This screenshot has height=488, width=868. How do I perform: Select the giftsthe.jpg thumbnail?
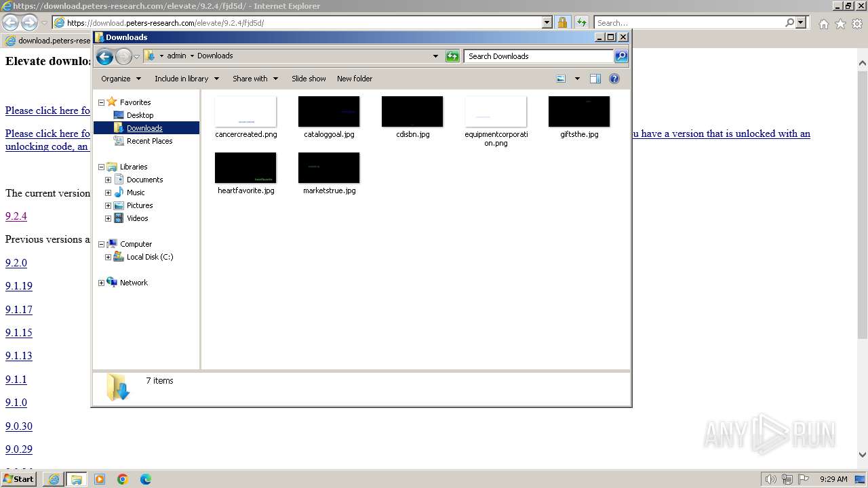[x=579, y=111]
